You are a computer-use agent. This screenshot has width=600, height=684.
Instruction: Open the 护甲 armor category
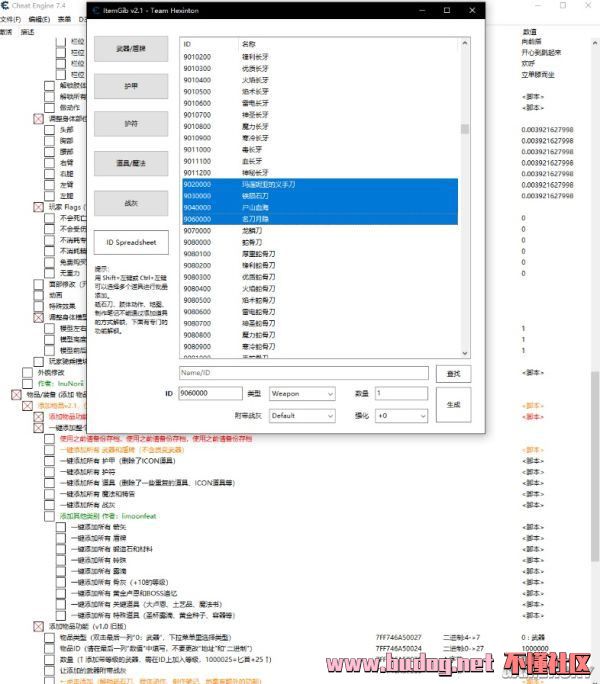point(131,86)
